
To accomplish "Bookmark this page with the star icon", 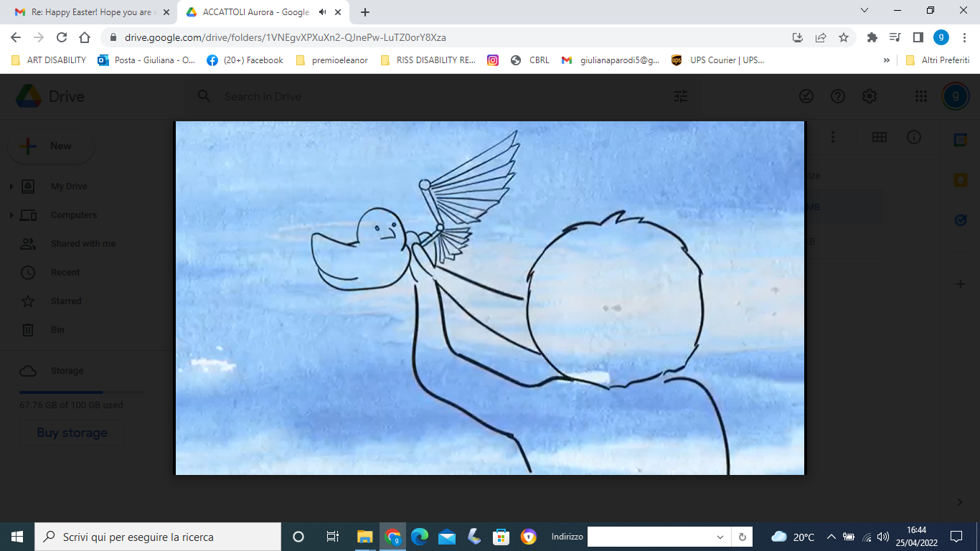I will click(x=844, y=37).
